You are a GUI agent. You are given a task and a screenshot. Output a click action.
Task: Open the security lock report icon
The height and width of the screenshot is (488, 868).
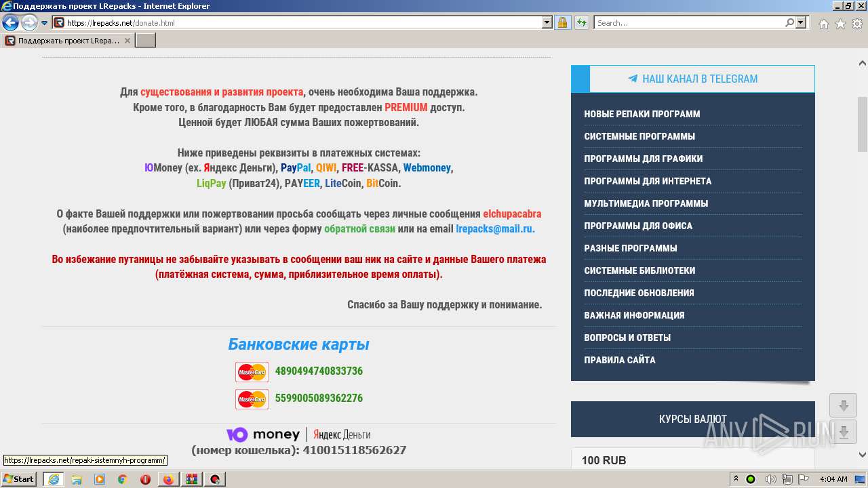pos(563,22)
